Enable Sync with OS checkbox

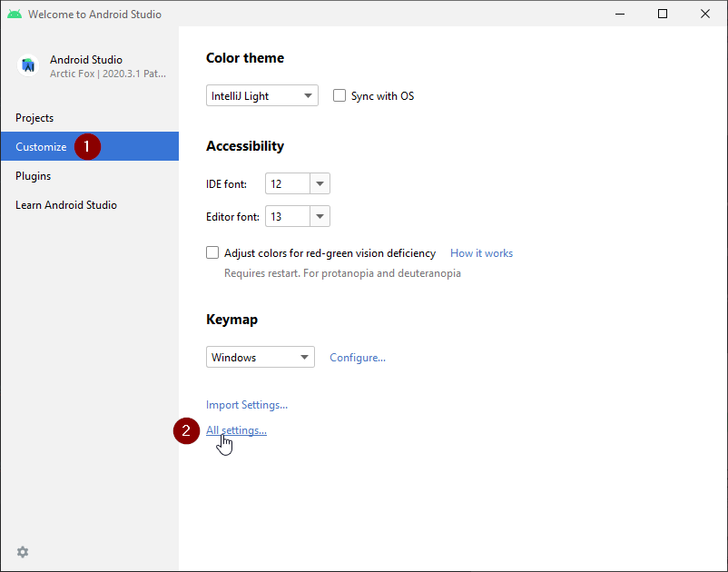(x=339, y=95)
